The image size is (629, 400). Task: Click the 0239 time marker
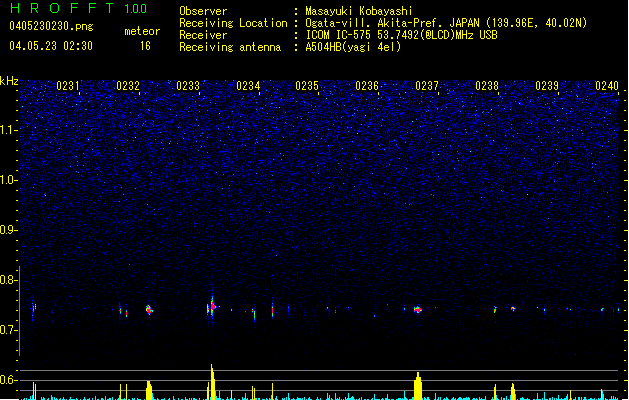click(x=547, y=86)
